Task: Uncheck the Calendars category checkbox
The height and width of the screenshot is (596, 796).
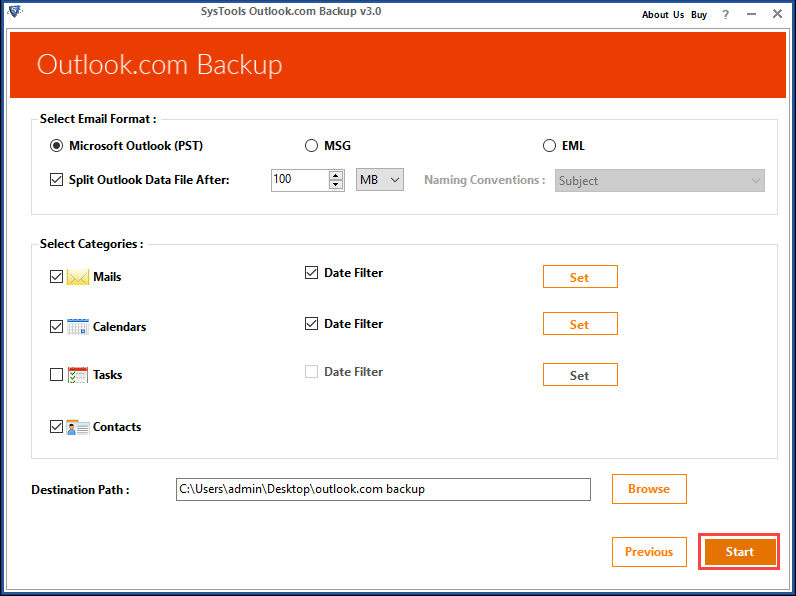Action: click(x=56, y=326)
